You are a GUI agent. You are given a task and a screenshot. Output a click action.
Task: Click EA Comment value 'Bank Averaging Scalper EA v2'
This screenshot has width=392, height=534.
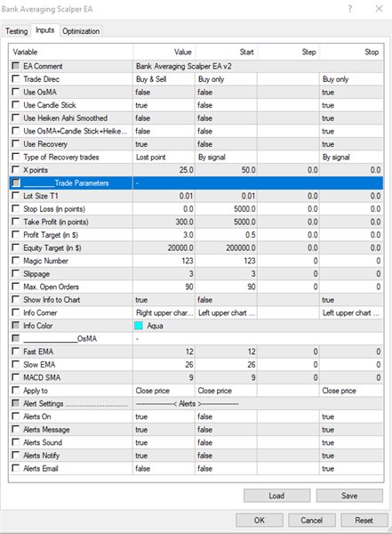(258, 67)
